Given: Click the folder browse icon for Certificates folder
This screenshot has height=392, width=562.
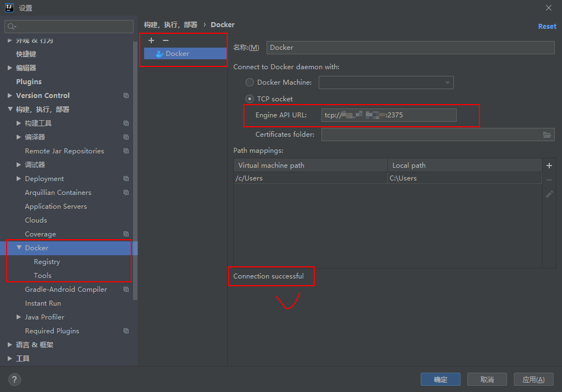Looking at the screenshot, I should pos(547,135).
